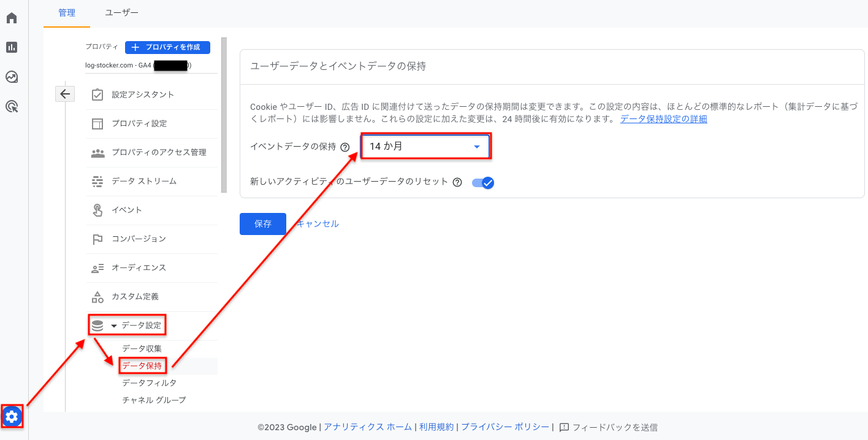This screenshot has height=440, width=868.
Task: Open the Home icon in left rail
Action: click(x=12, y=18)
